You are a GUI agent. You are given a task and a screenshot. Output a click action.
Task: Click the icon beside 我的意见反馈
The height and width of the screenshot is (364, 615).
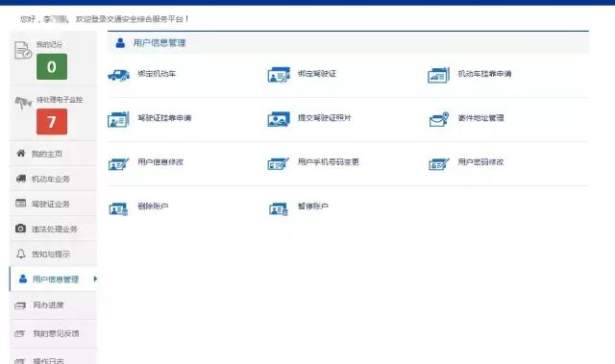click(x=19, y=334)
